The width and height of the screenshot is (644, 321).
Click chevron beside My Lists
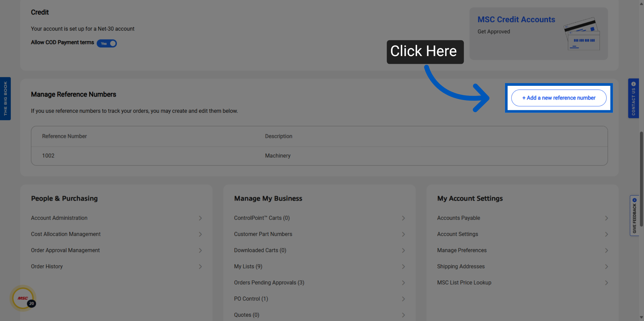pyautogui.click(x=403, y=266)
